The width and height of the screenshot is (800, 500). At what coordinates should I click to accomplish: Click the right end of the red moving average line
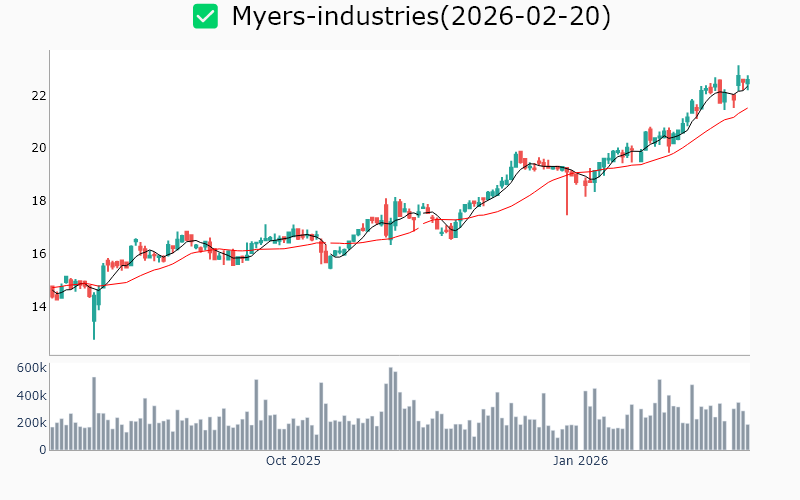pyautogui.click(x=747, y=108)
